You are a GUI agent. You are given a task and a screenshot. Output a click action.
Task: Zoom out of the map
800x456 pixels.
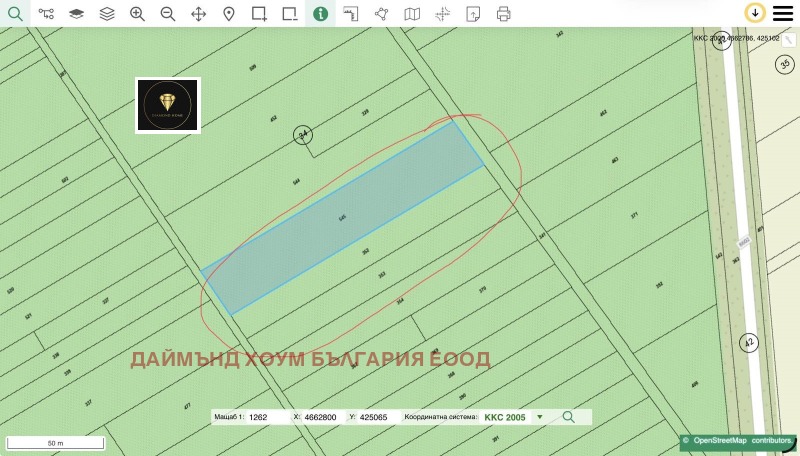(168, 14)
